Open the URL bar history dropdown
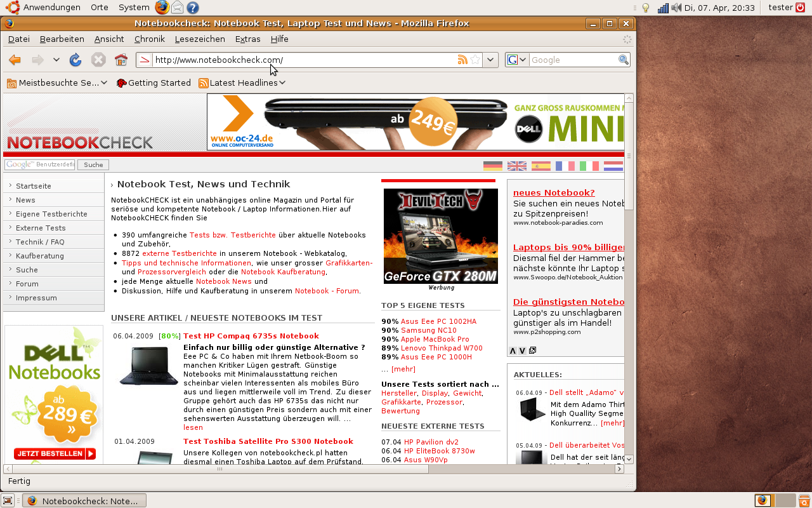This screenshot has height=508, width=812. click(490, 60)
